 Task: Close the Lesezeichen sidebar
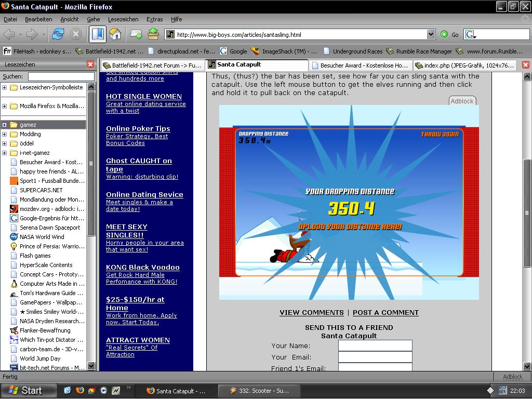point(90,64)
